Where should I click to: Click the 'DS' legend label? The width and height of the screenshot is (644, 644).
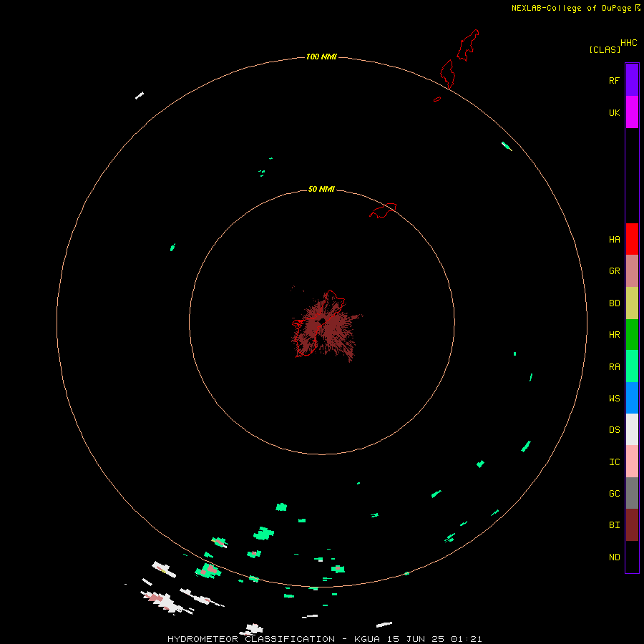(x=614, y=430)
